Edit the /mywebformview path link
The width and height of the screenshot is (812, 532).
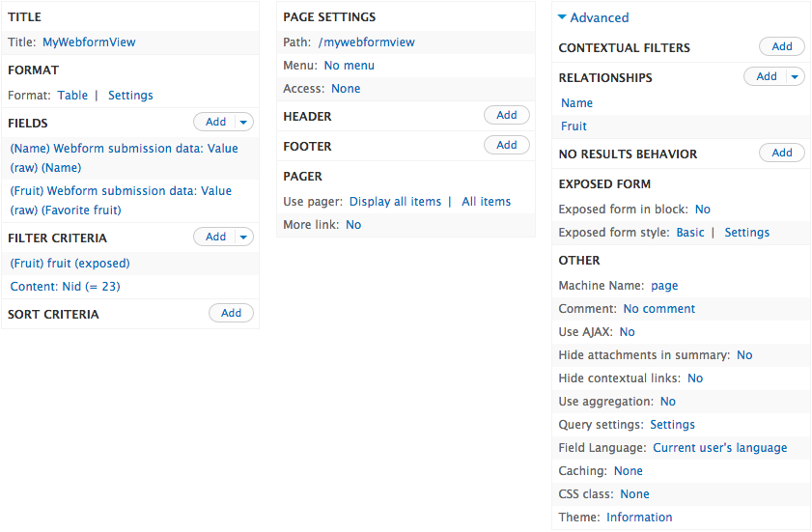click(x=367, y=42)
